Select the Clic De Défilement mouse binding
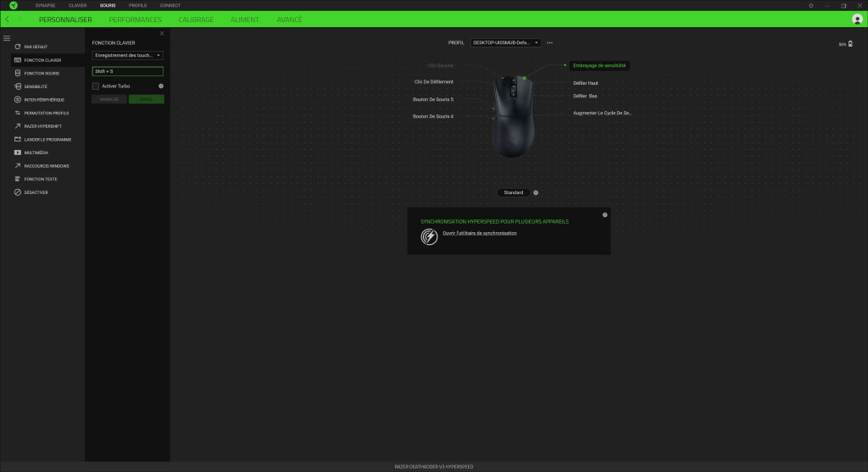 434,82
